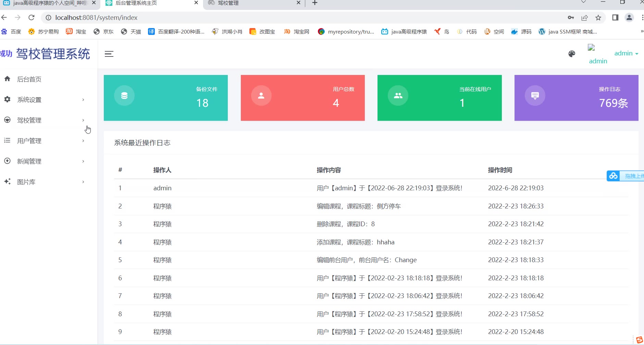Screen dimensions: 644x345
Task: Reload the page with refresh button
Action: pyautogui.click(x=32, y=17)
